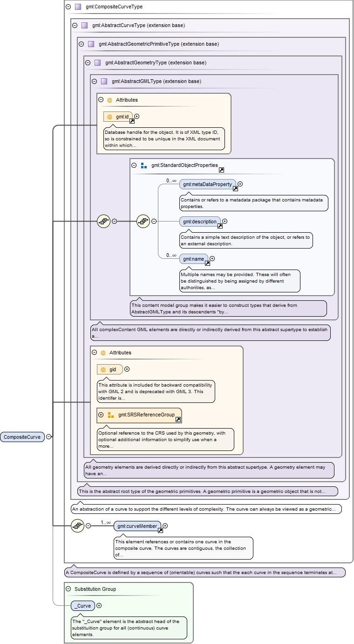354x644 pixels.
Task: Expand gml:description plus button
Action: 225,222
